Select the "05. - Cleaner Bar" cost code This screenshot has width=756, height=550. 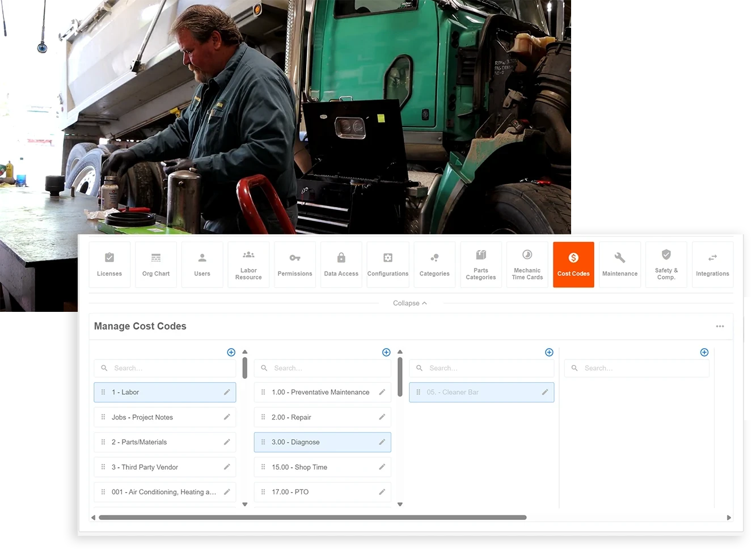point(482,392)
